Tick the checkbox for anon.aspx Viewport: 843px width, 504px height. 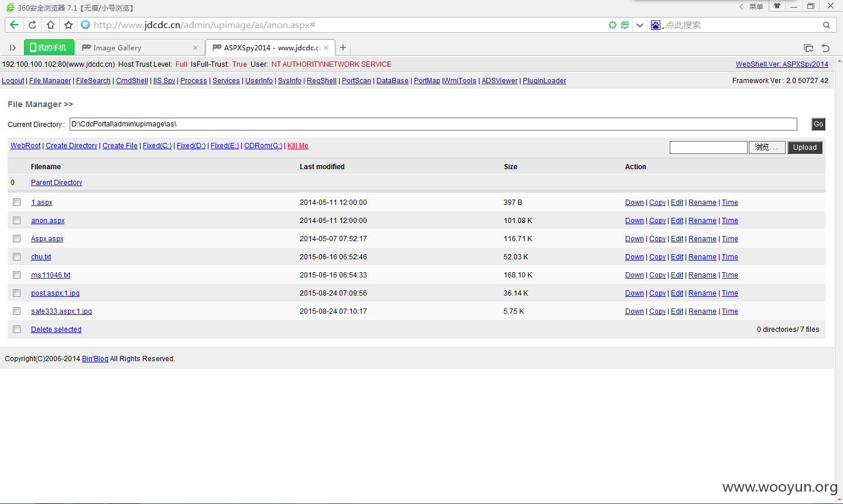17,221
